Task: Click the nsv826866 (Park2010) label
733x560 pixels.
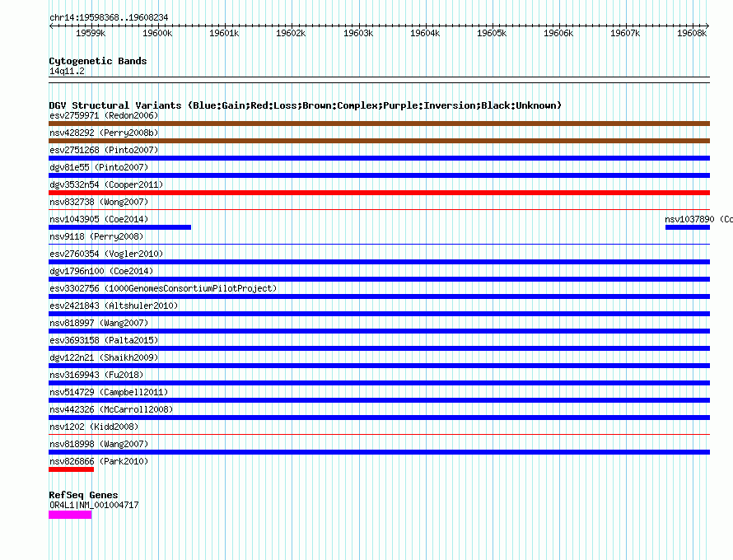Action: (99, 461)
